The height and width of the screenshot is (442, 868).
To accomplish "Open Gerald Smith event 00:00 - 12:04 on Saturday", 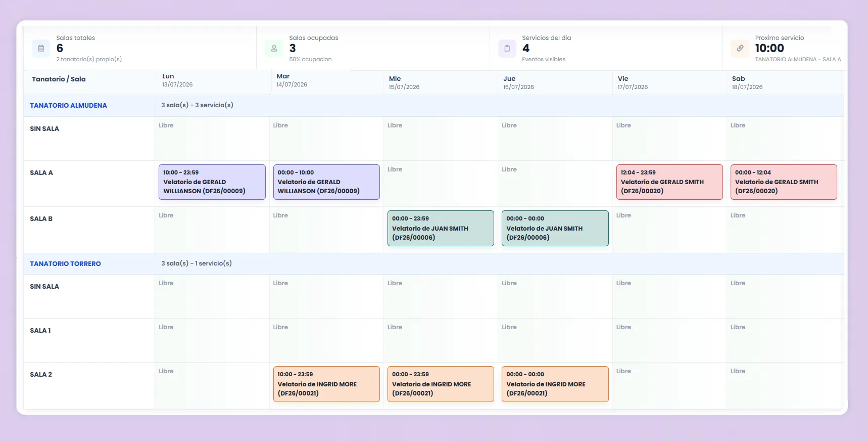I will click(784, 182).
